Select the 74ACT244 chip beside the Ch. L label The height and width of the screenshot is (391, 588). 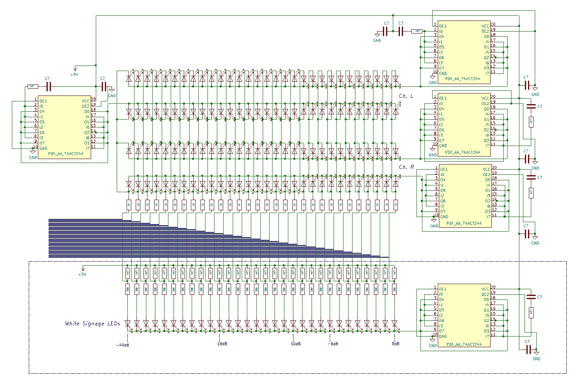pyautogui.click(x=464, y=125)
